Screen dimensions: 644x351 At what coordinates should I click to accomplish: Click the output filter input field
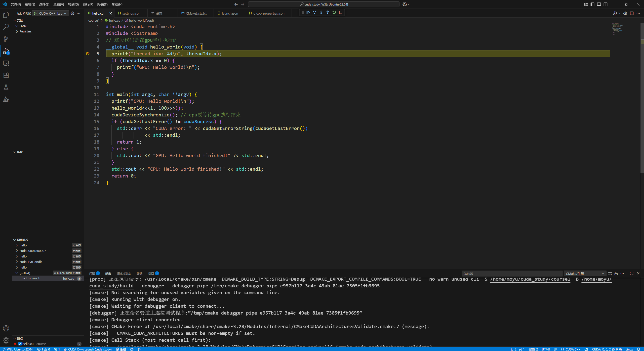(512, 274)
